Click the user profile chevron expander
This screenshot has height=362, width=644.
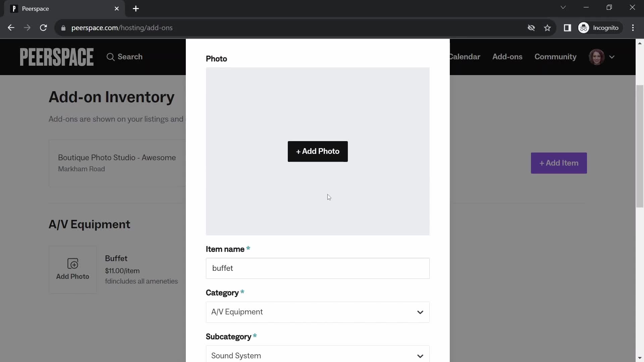(x=612, y=57)
